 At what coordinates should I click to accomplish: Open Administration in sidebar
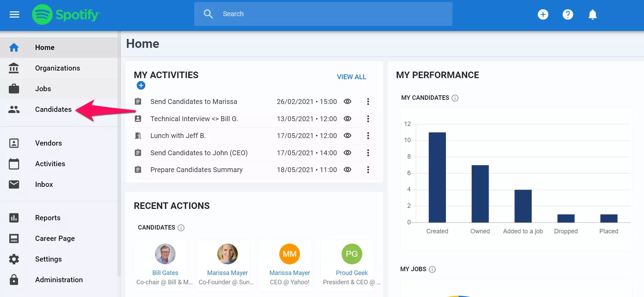[x=59, y=280]
